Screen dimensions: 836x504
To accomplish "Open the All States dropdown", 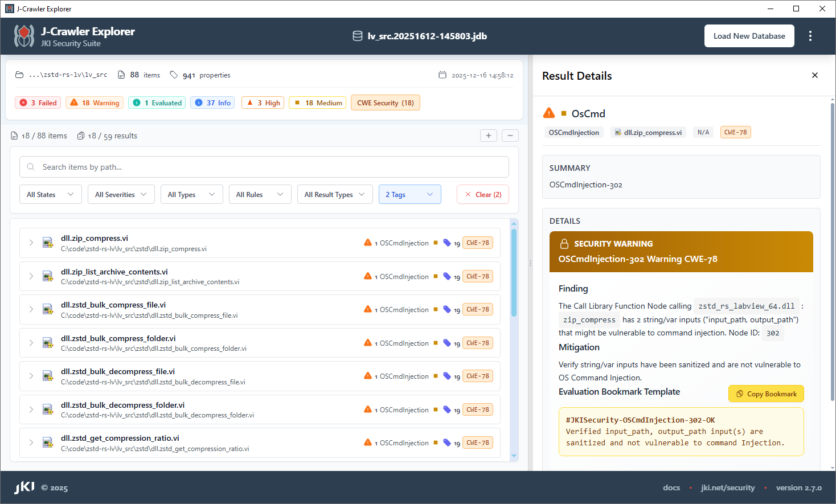I will (x=50, y=194).
